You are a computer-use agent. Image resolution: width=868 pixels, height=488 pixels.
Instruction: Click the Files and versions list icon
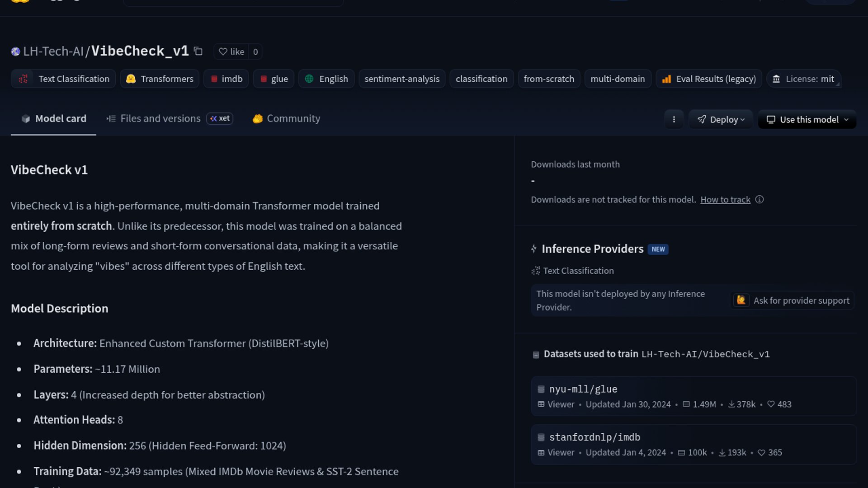click(111, 118)
